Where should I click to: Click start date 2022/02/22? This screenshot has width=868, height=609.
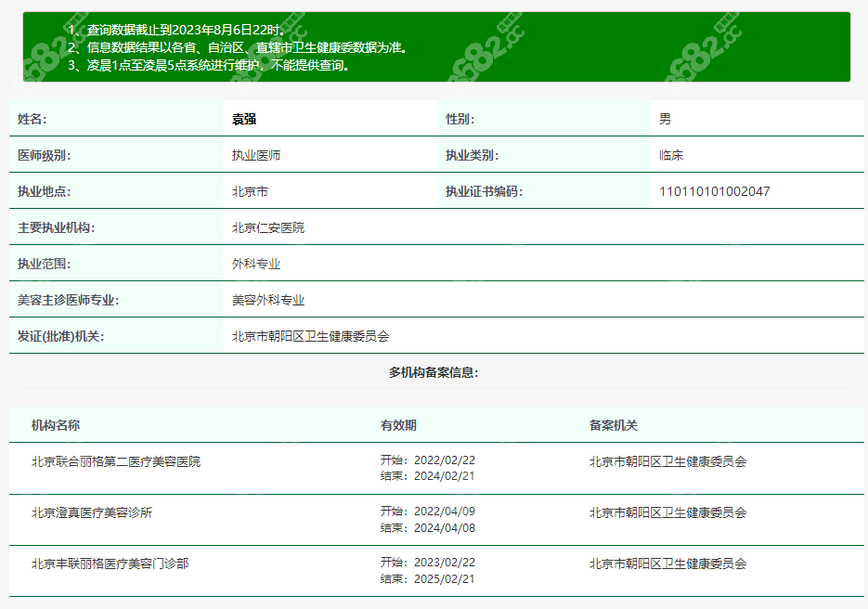coord(445,460)
